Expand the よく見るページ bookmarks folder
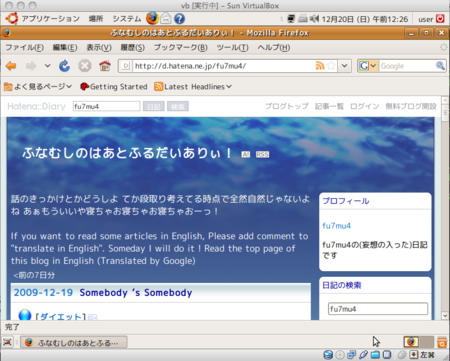This screenshot has height=361, width=450. [x=38, y=87]
